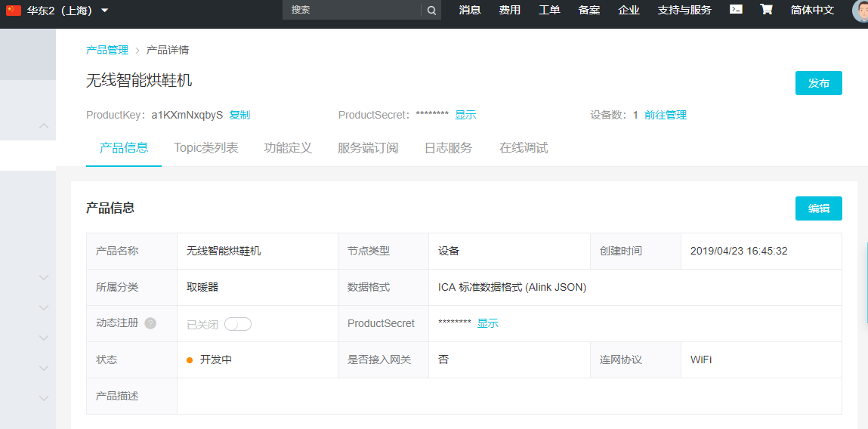Screen dimensions: 868x429
Task: Toggle the 动态注册 switch
Action: coord(237,324)
